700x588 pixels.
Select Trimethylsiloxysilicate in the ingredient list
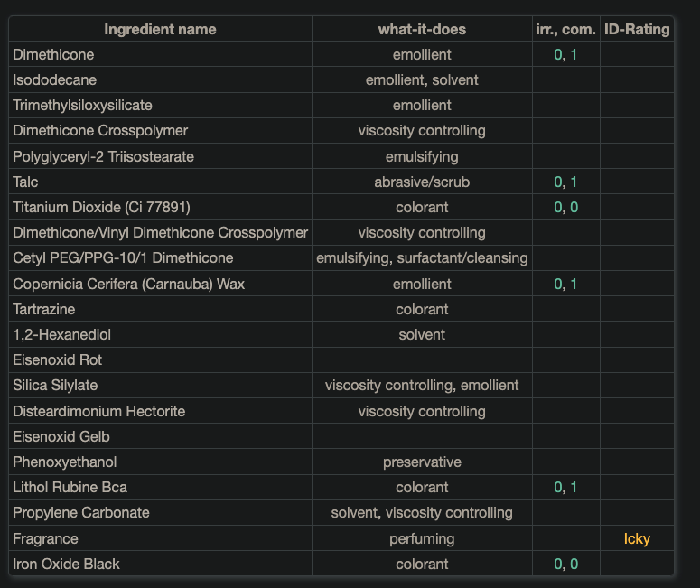[x=82, y=106]
